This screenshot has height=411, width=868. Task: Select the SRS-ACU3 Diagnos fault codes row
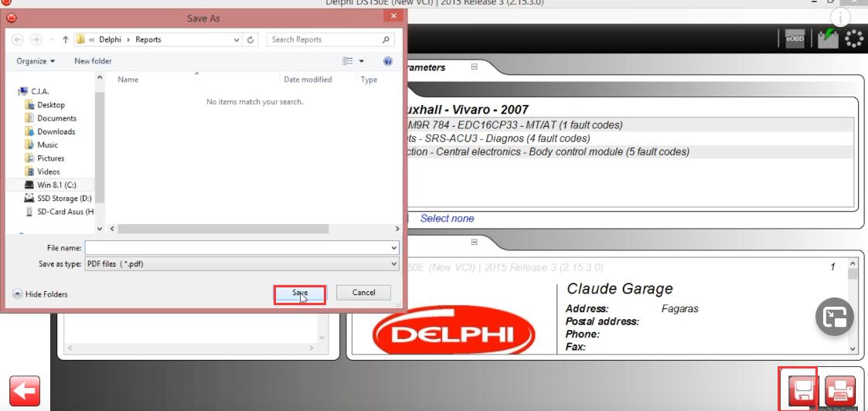click(x=631, y=138)
